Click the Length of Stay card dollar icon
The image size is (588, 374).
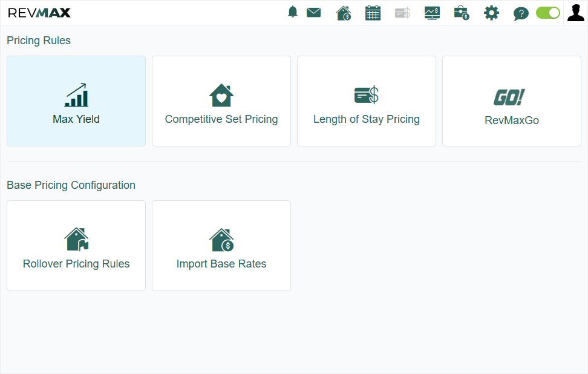(367, 95)
